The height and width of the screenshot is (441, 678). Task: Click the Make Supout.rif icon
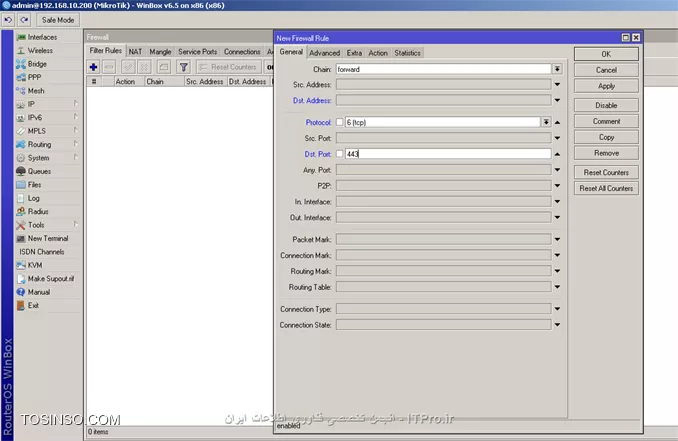[x=21, y=279]
